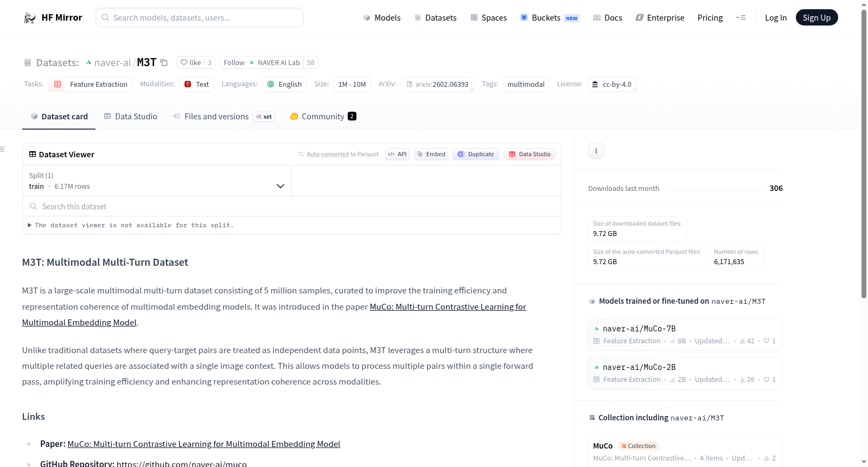Click the left edge sidebar toggle icon

(x=2, y=149)
